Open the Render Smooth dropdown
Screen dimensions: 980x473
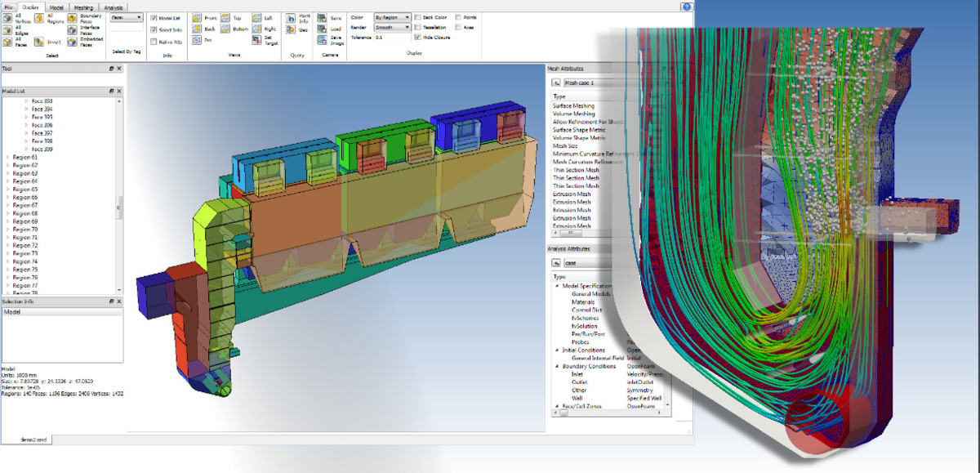[x=392, y=27]
